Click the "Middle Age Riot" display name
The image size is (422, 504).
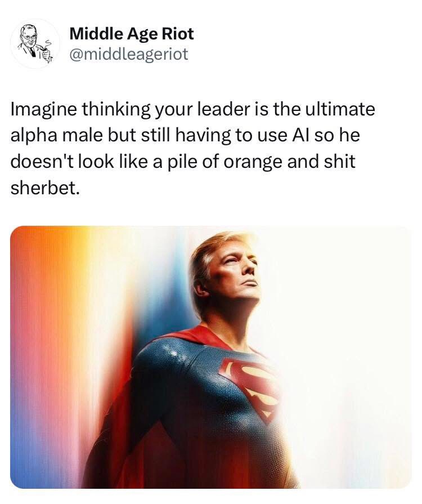tap(132, 34)
